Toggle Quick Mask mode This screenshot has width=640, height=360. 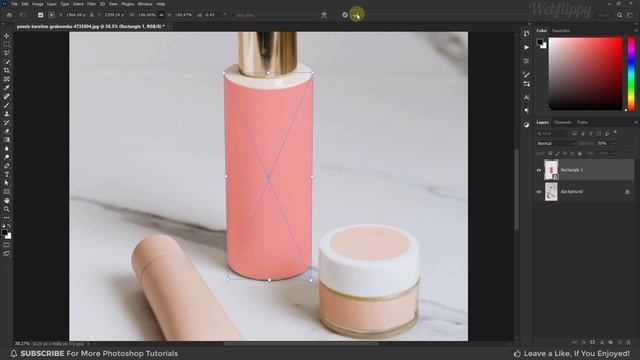coord(7,245)
